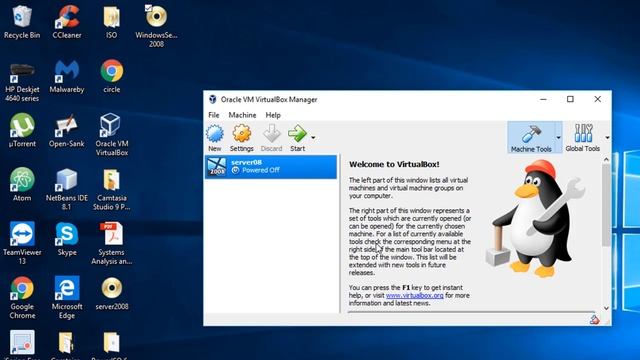Launch Google Chrome desktop shortcut

click(22, 298)
